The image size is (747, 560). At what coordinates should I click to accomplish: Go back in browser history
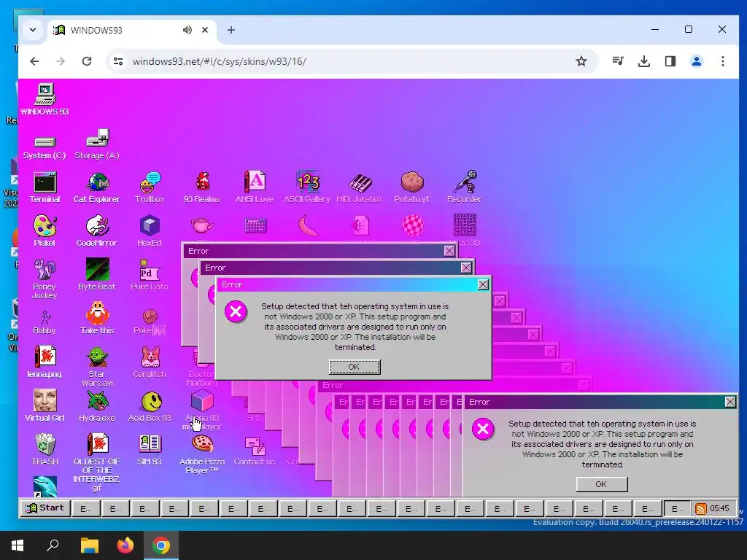coord(34,61)
